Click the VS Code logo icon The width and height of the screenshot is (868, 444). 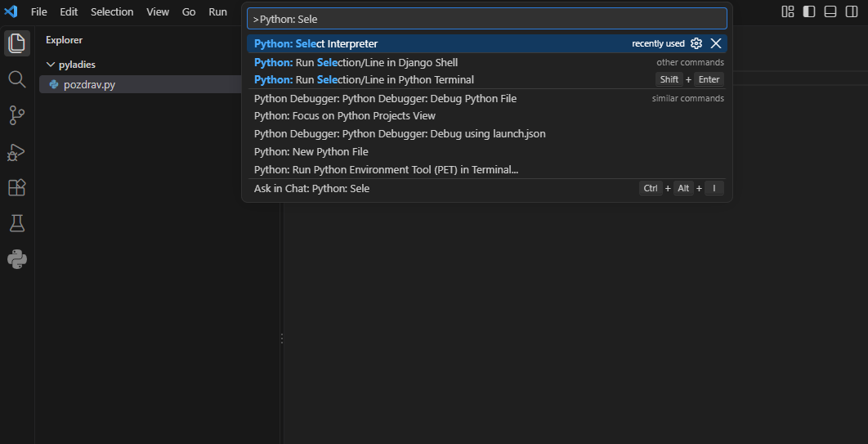[11, 11]
